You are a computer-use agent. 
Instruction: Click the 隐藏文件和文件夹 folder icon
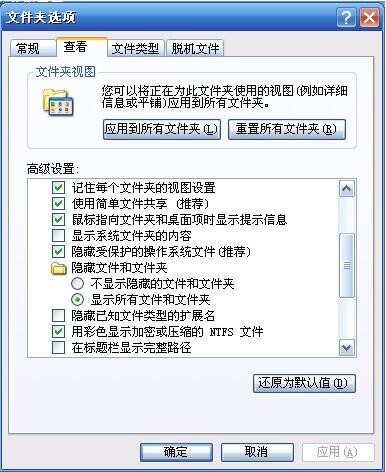coord(59,268)
